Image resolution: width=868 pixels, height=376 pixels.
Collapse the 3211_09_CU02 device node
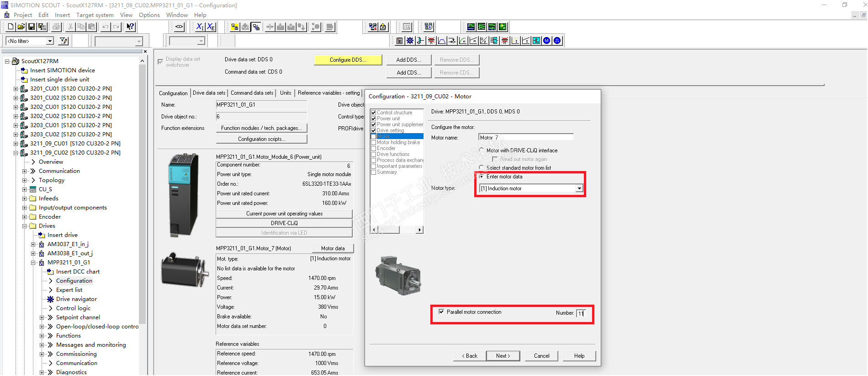(x=16, y=153)
